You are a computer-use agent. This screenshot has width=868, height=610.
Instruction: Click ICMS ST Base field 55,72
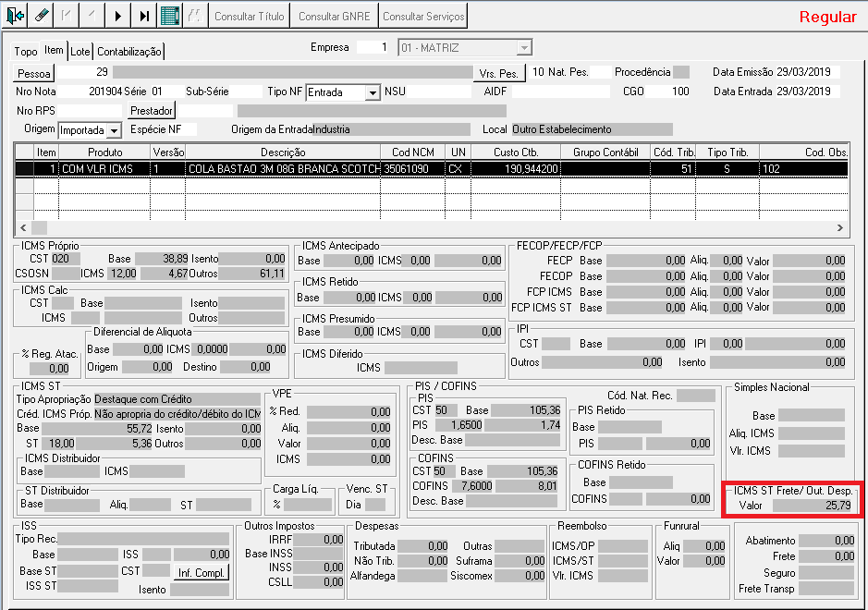coord(97,429)
